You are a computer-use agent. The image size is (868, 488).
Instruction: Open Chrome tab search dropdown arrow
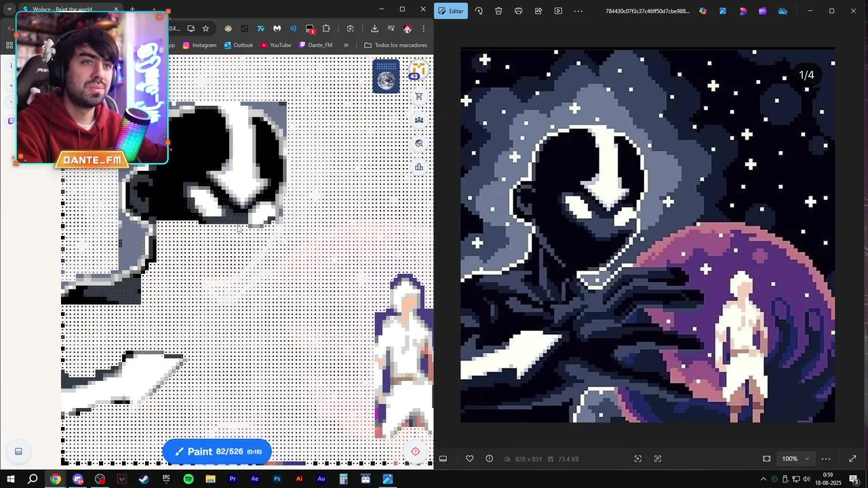9,9
